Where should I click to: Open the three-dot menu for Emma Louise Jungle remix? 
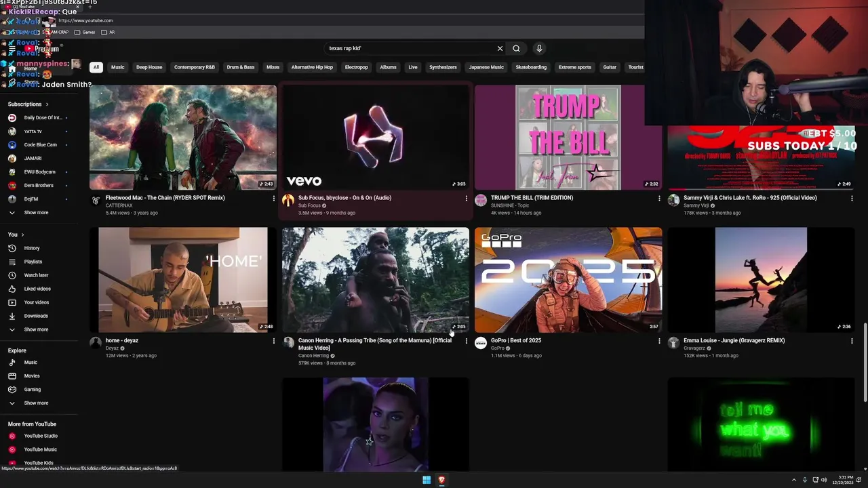[852, 341]
